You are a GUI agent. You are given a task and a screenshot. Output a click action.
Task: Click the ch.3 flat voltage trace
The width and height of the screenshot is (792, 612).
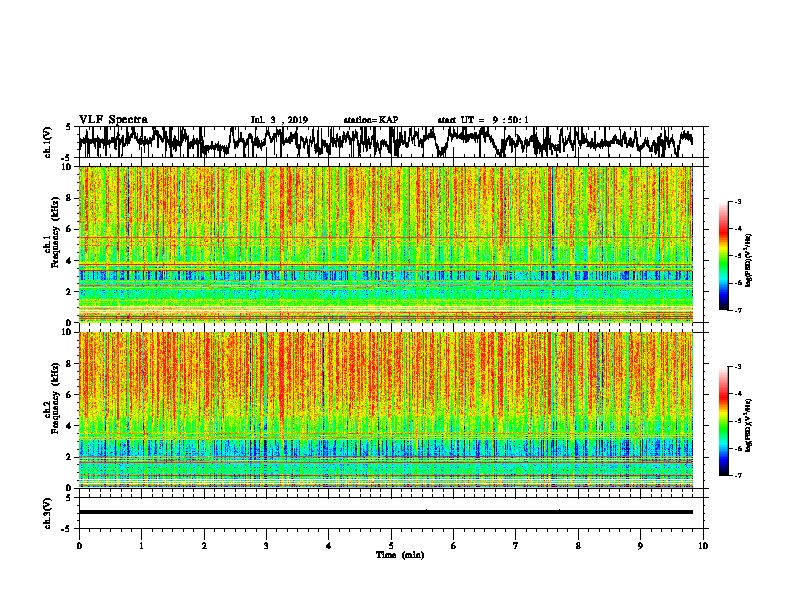(x=385, y=512)
